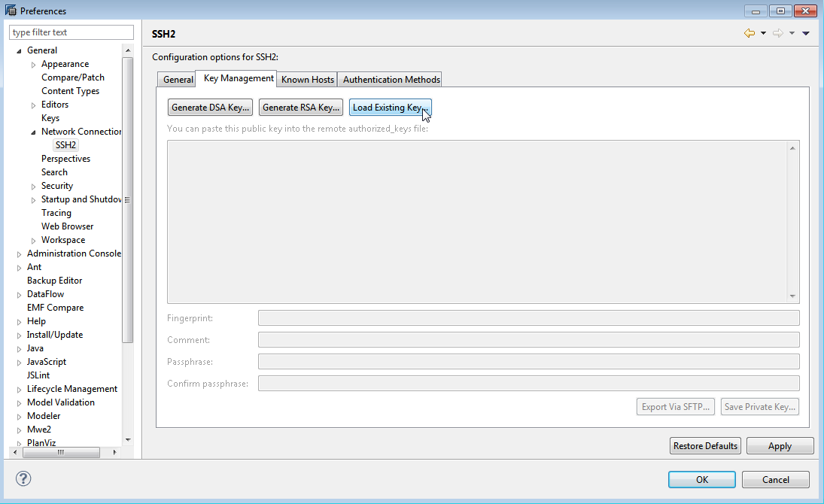Expand the JavaScript tree node
The height and width of the screenshot is (504, 824).
pos(19,363)
